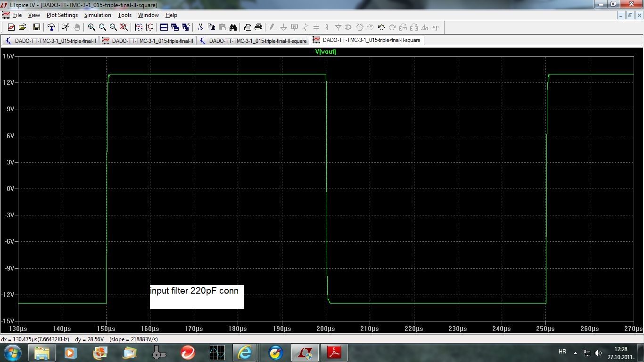Click the Place Resistor icon

(305, 27)
